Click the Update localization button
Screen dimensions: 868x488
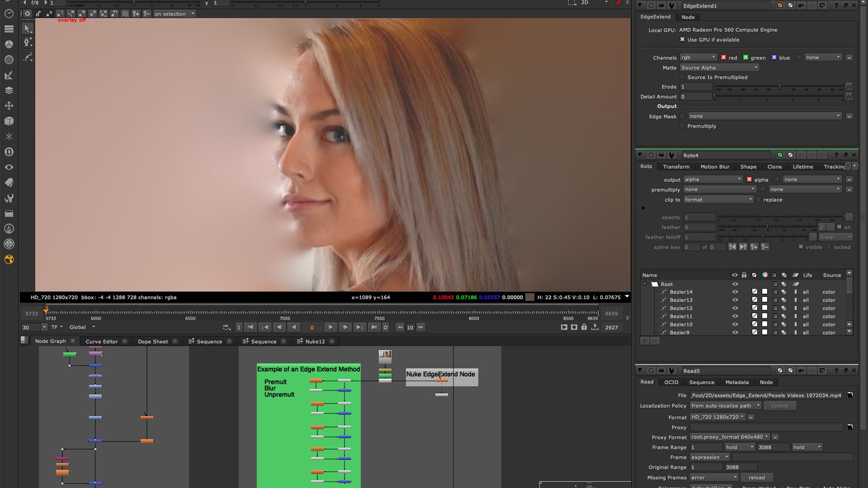(779, 406)
